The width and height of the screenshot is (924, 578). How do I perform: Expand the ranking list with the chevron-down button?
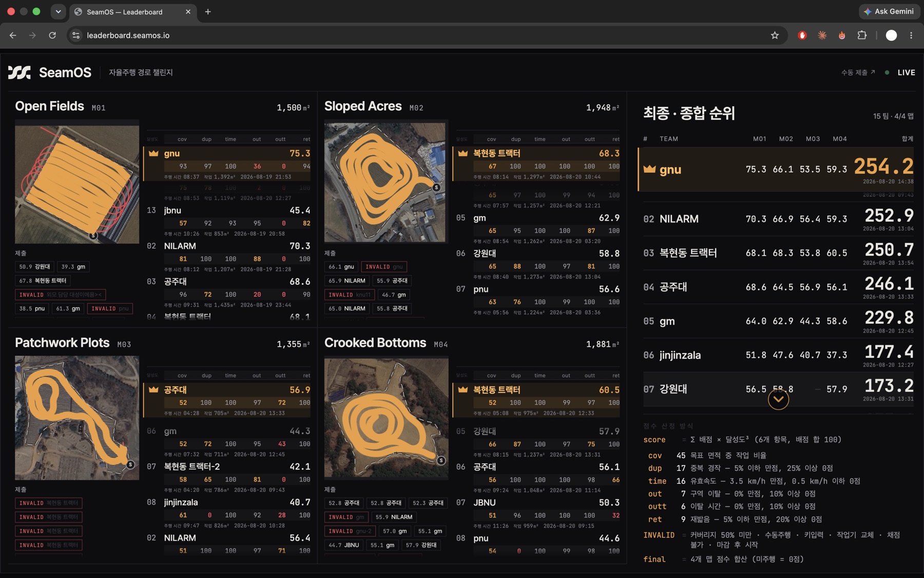[x=778, y=399]
